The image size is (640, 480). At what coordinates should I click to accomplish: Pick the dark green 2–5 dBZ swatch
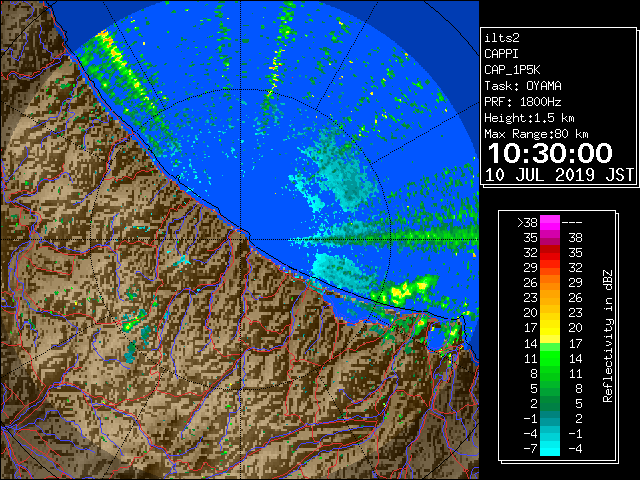(550, 403)
